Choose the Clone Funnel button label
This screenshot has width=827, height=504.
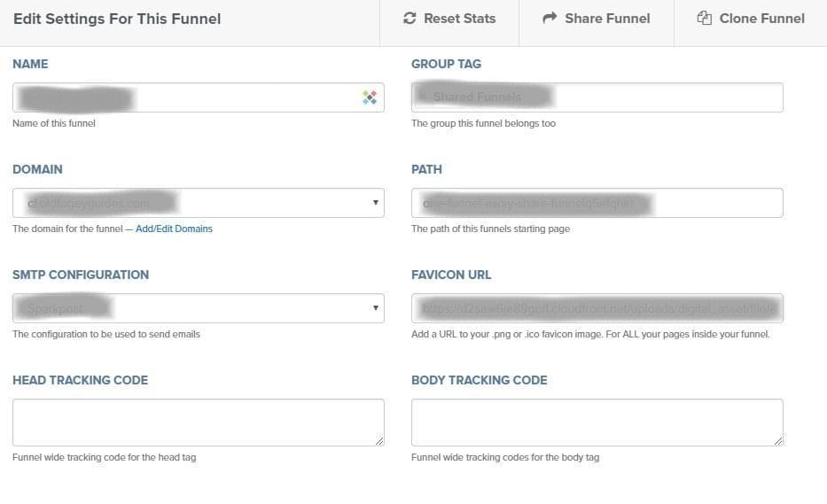coord(761,19)
